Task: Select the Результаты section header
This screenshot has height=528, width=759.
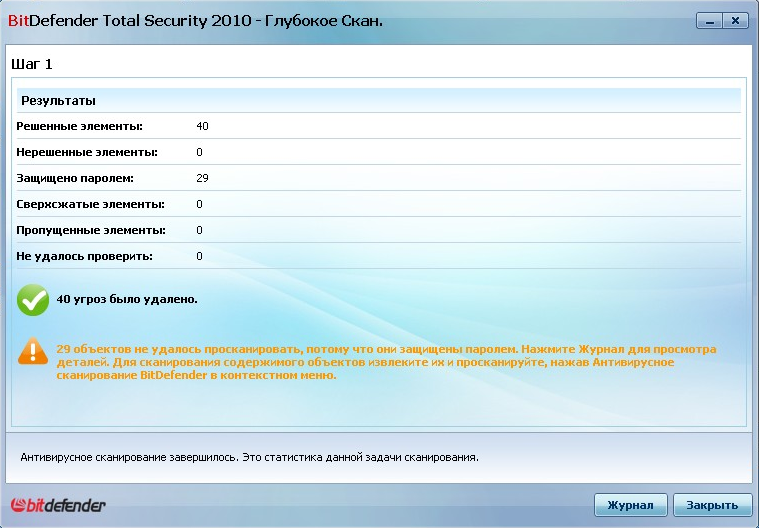Action: tap(379, 101)
